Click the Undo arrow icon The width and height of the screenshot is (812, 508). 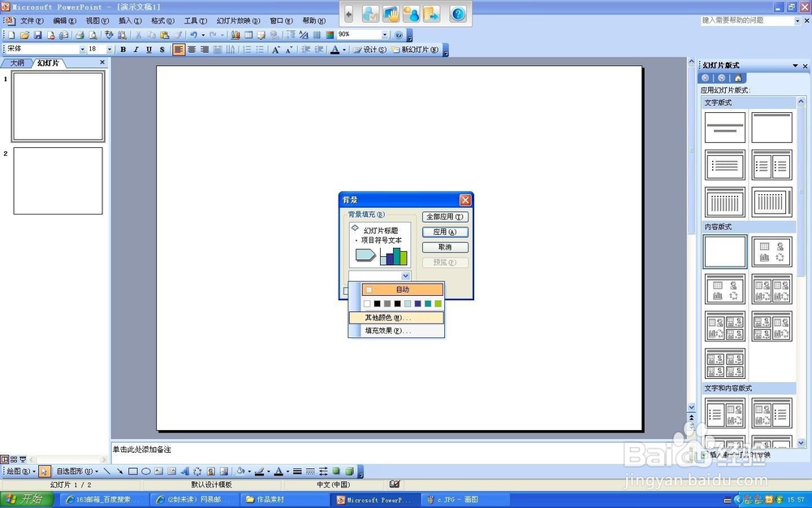point(194,35)
